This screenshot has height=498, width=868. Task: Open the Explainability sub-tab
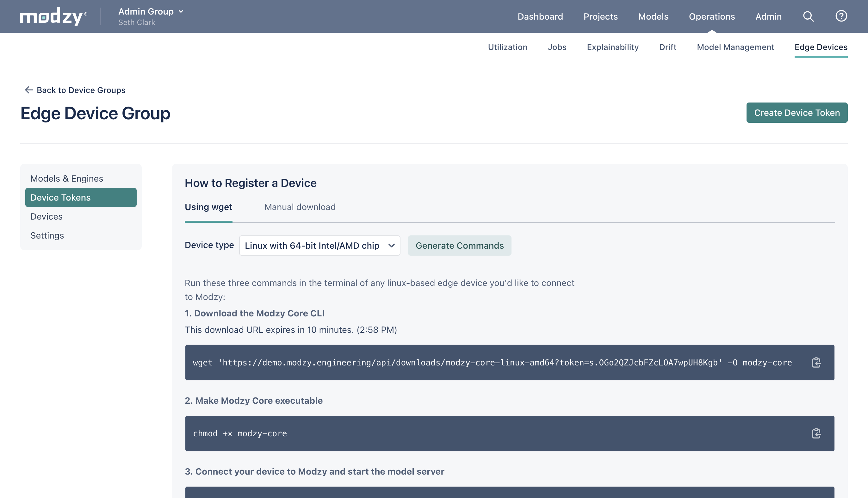[x=612, y=47]
